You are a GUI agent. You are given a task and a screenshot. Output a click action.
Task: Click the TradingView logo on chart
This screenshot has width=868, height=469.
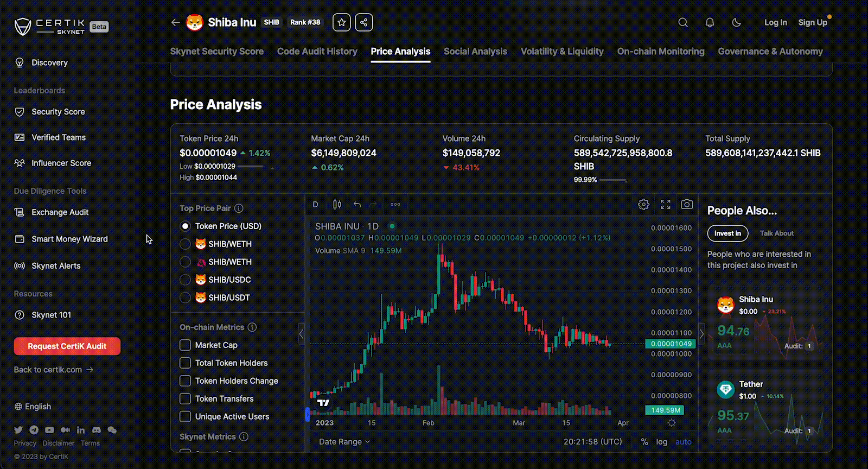click(x=324, y=403)
